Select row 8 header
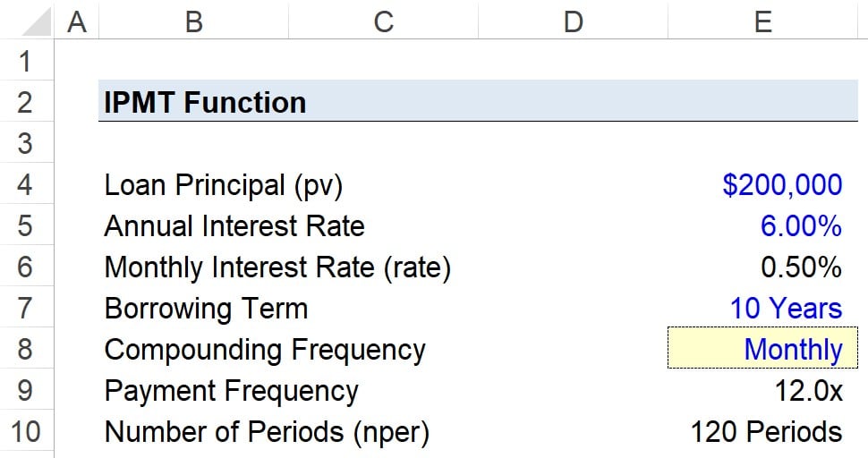Image resolution: width=868 pixels, height=458 pixels. pyautogui.click(x=25, y=349)
